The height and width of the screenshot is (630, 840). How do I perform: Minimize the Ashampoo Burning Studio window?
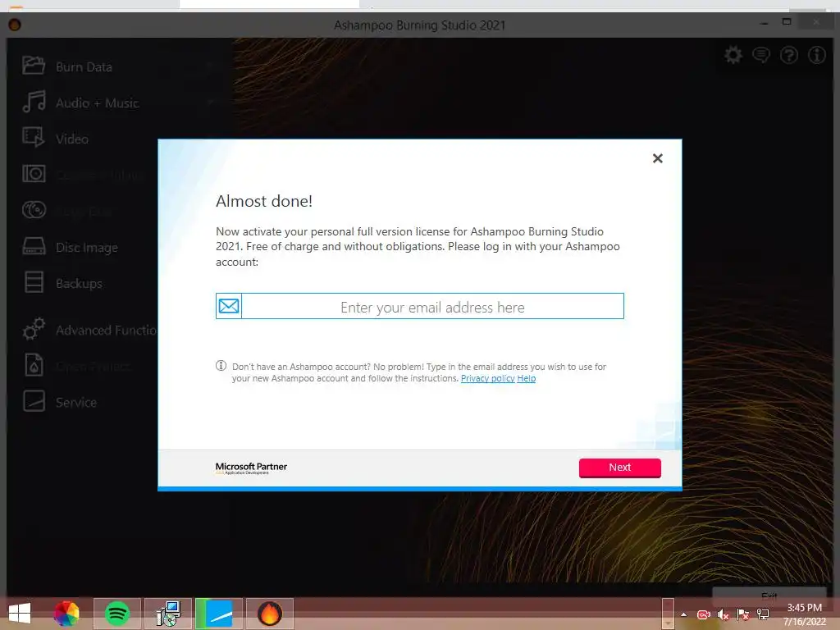[x=764, y=23]
